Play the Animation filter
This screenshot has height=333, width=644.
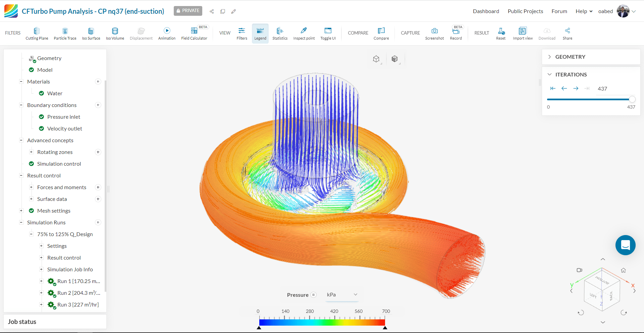167,33
